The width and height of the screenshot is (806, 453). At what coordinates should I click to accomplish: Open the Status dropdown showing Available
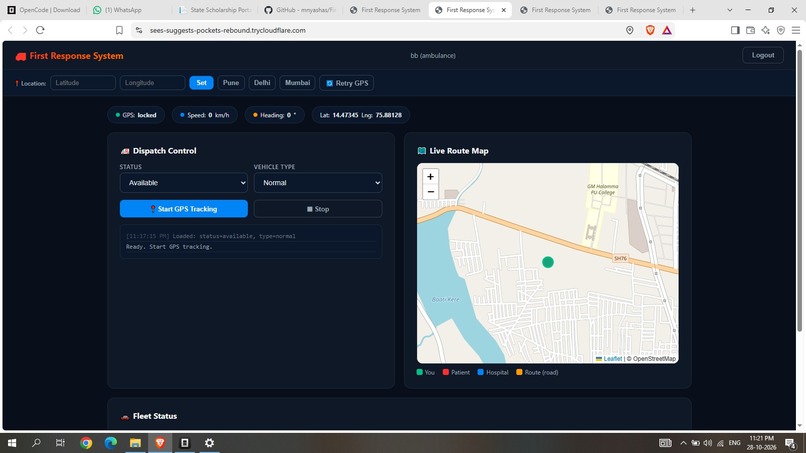(184, 183)
